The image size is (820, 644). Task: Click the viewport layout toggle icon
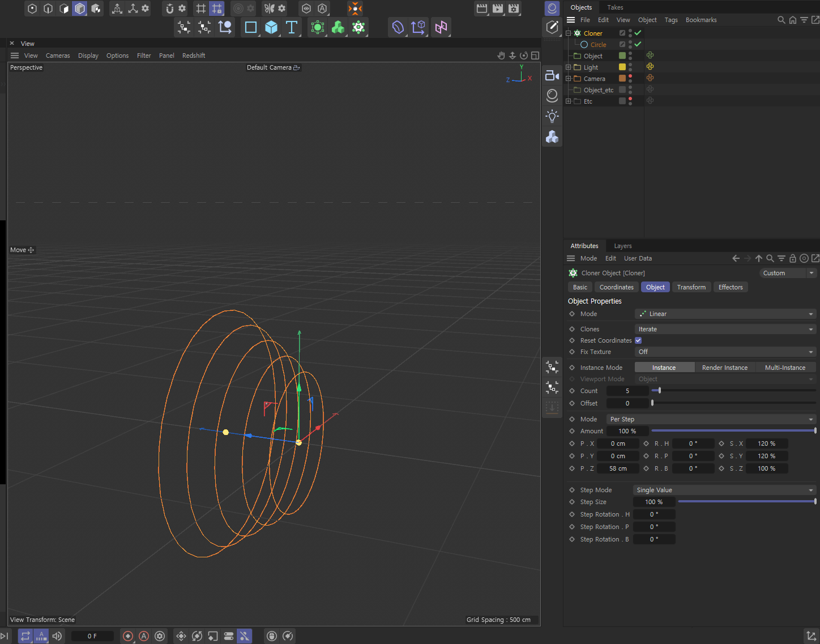tap(535, 56)
